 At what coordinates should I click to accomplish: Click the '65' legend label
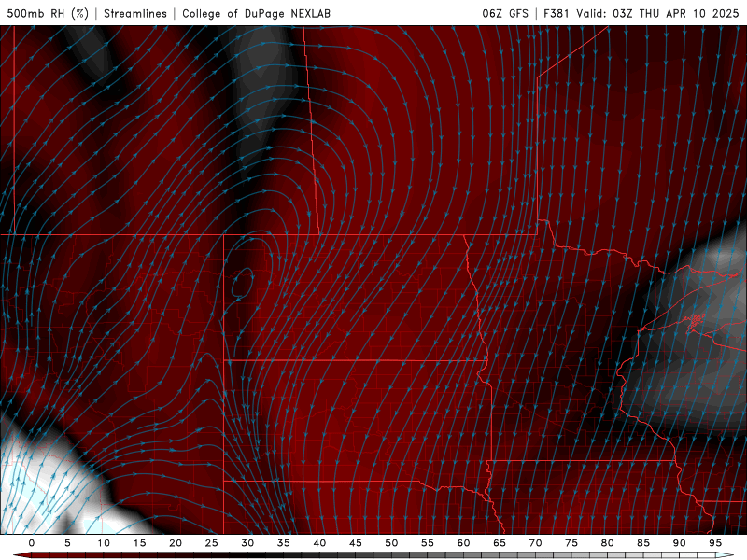tap(500, 543)
